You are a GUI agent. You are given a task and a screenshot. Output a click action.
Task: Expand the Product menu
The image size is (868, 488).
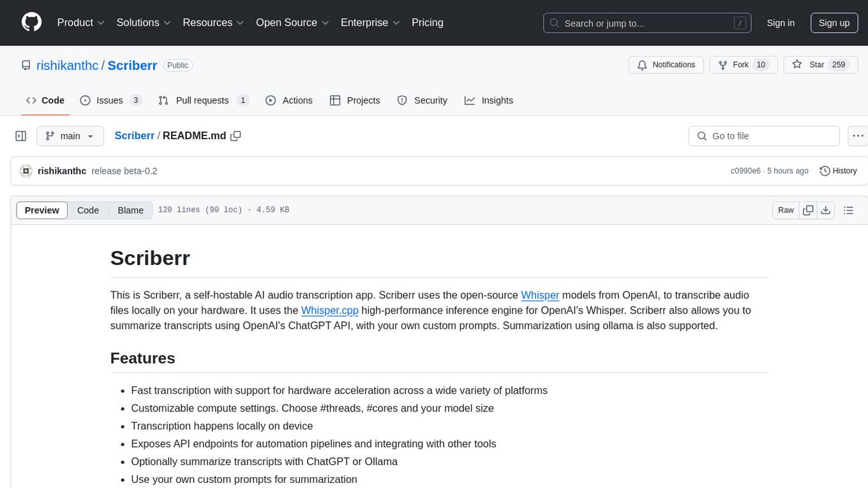click(x=81, y=22)
